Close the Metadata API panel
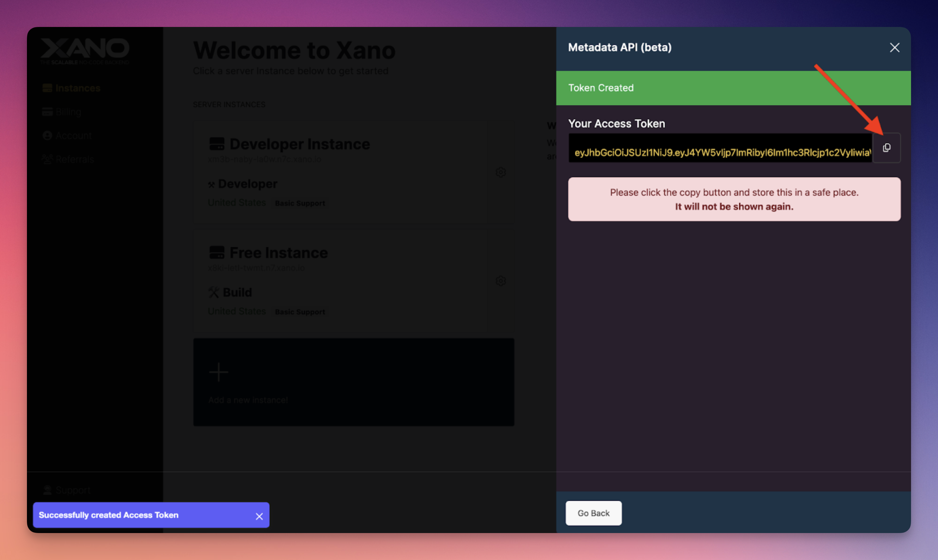Viewport: 938px width, 560px height. 895,48
